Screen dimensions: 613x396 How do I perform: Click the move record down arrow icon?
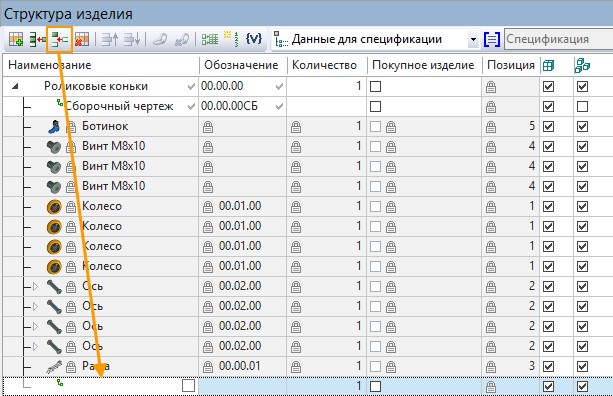(132, 39)
